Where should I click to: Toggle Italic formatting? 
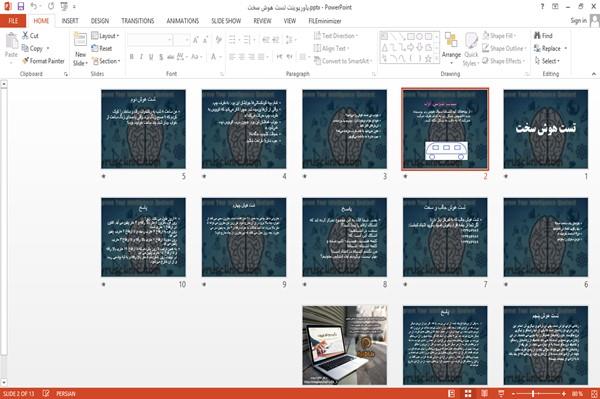click(141, 57)
